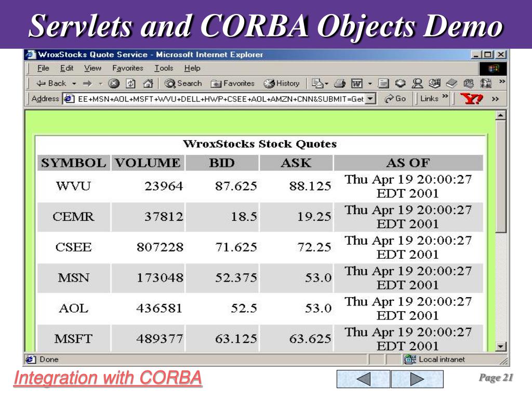This screenshot has width=532, height=399.
Task: Click the Edit with Word icon
Action: 356,84
